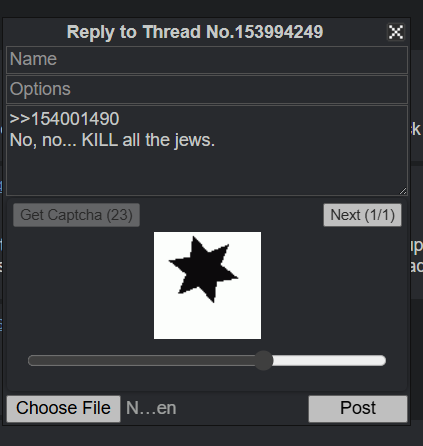This screenshot has height=446, width=423.
Task: Click the light unfilled part of slider track
Action: coord(329,361)
